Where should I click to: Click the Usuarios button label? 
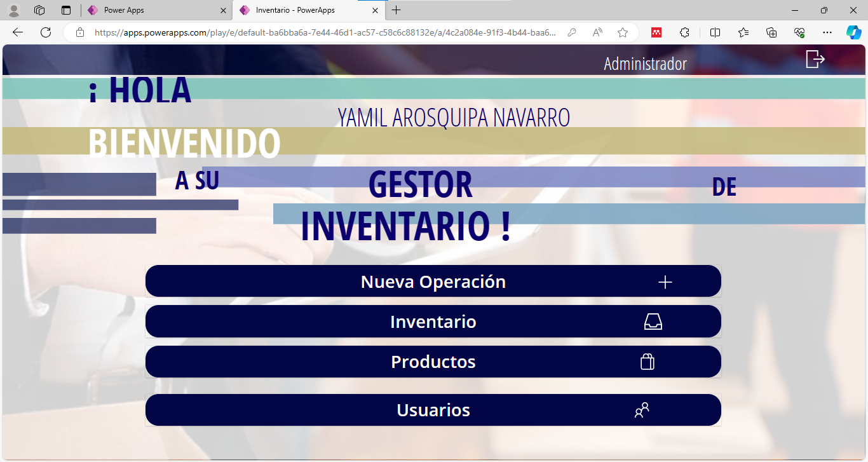433,410
